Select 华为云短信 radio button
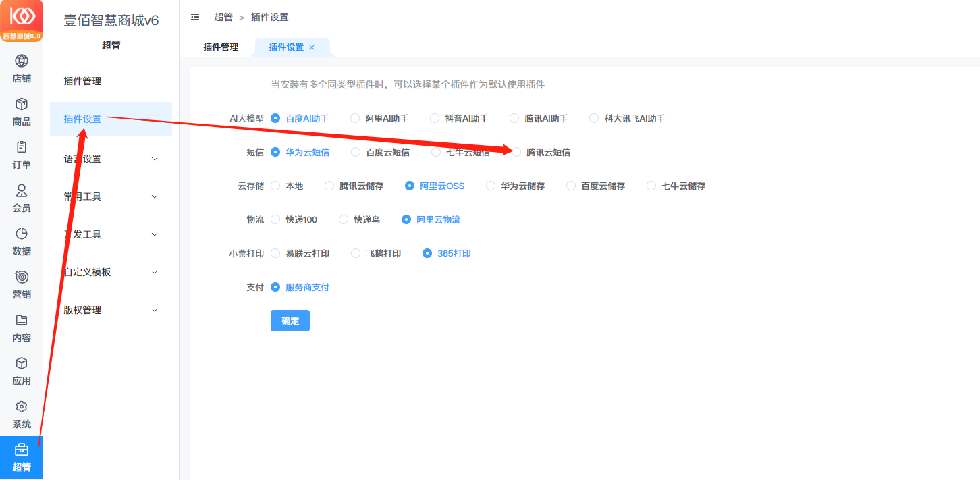 pyautogui.click(x=275, y=152)
